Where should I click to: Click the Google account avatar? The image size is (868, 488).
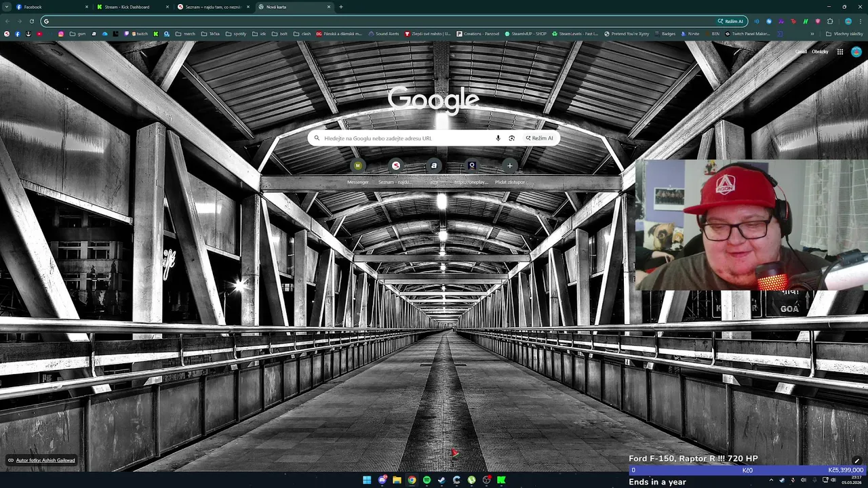click(x=856, y=52)
